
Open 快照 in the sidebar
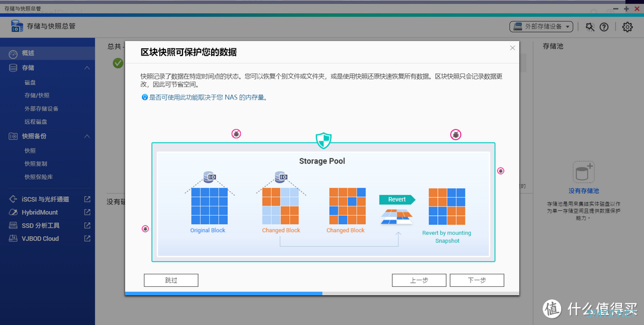pos(30,151)
